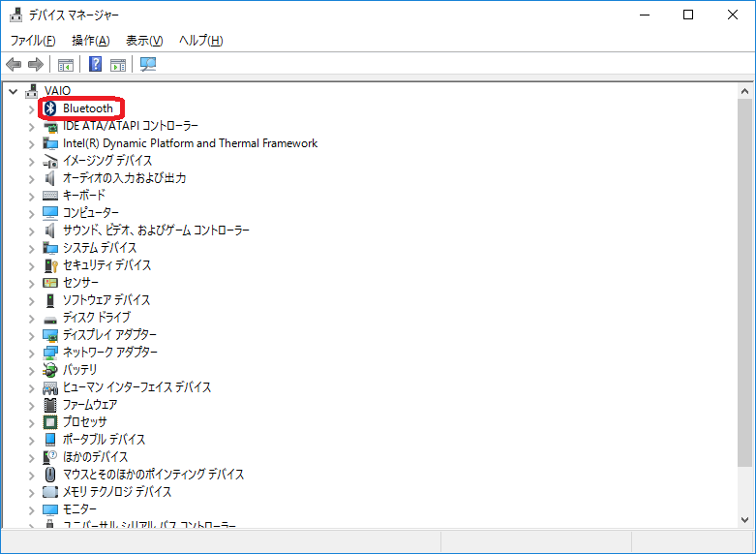Select the VAIO computer name

pos(57,91)
